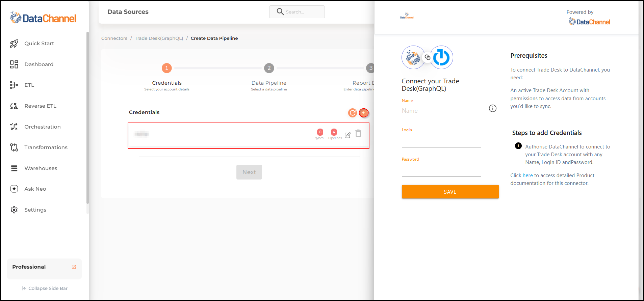The width and height of the screenshot is (644, 301).
Task: Click the DataChannel circular logo in panel
Action: (413, 57)
